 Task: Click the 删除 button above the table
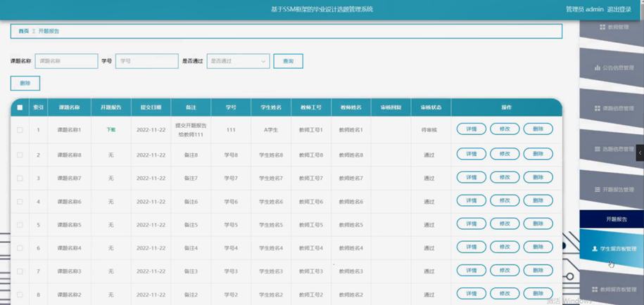tap(25, 83)
